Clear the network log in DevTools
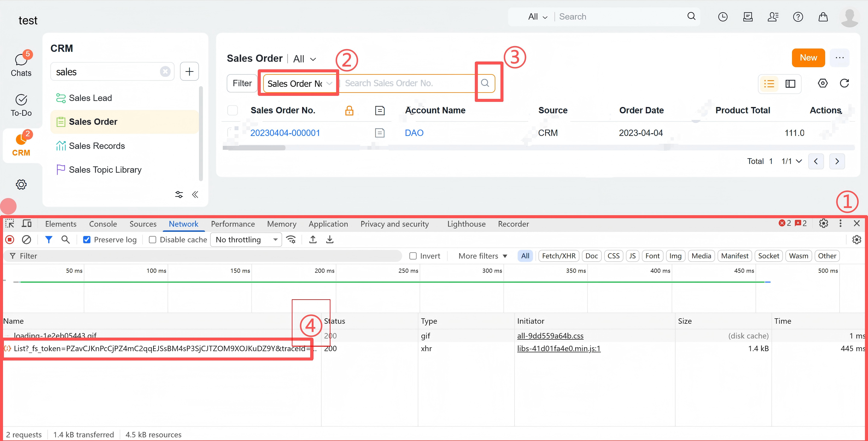 26,240
